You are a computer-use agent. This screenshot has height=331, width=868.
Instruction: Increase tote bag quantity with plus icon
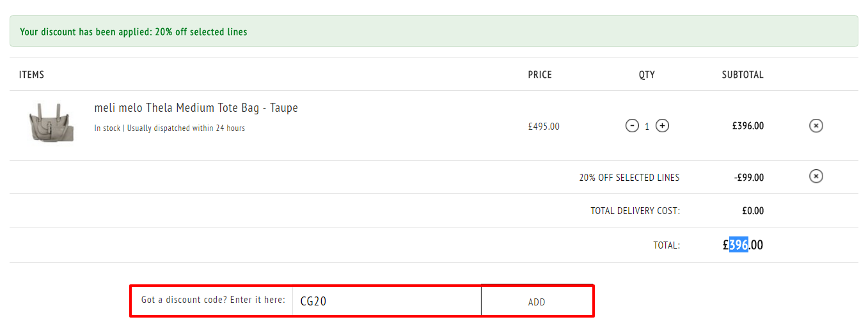click(663, 126)
